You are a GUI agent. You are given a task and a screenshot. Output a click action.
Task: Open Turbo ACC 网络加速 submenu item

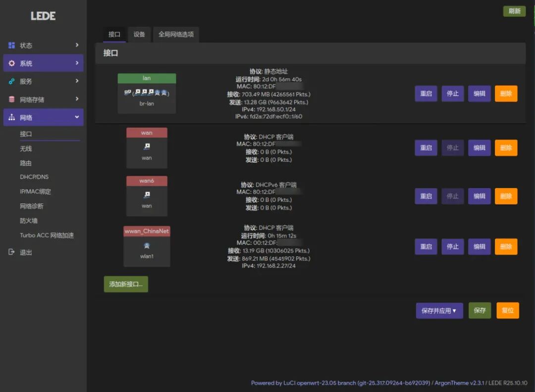pos(47,235)
